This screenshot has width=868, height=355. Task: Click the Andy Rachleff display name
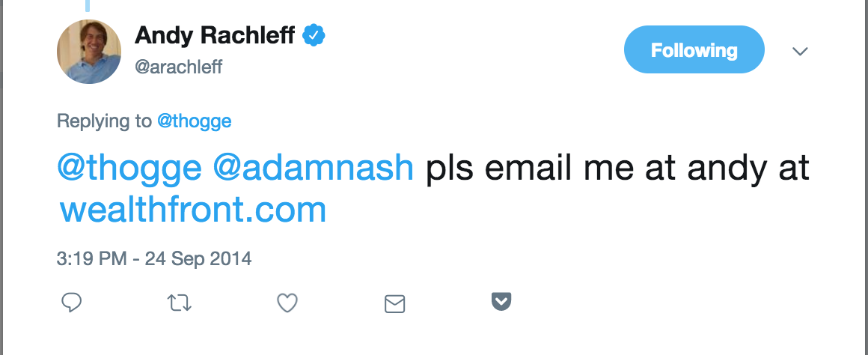[x=214, y=35]
